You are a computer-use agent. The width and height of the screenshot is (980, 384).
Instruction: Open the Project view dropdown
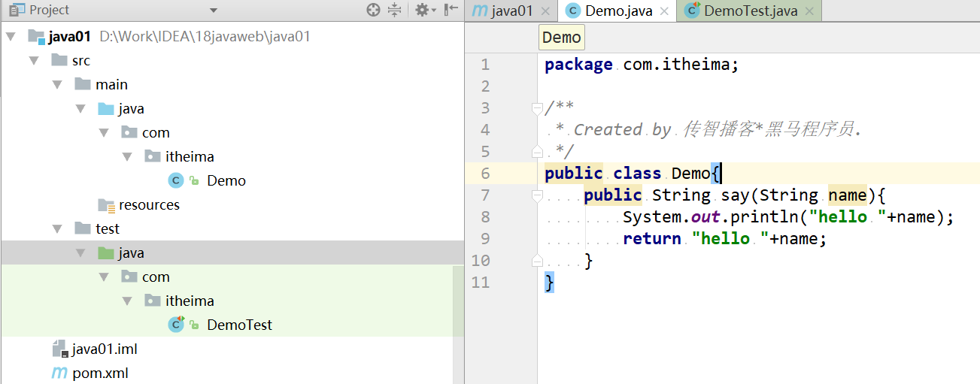click(213, 11)
